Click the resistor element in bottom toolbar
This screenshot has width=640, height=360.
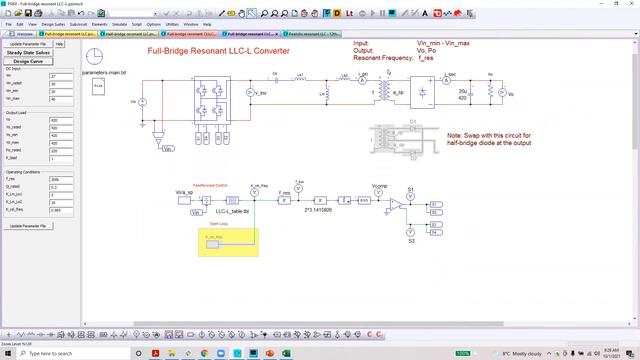21,335
